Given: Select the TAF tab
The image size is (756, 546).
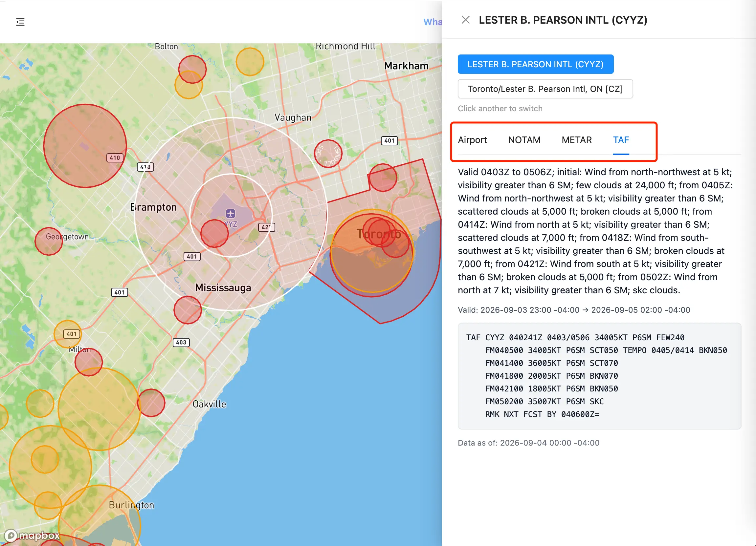Looking at the screenshot, I should click(621, 140).
